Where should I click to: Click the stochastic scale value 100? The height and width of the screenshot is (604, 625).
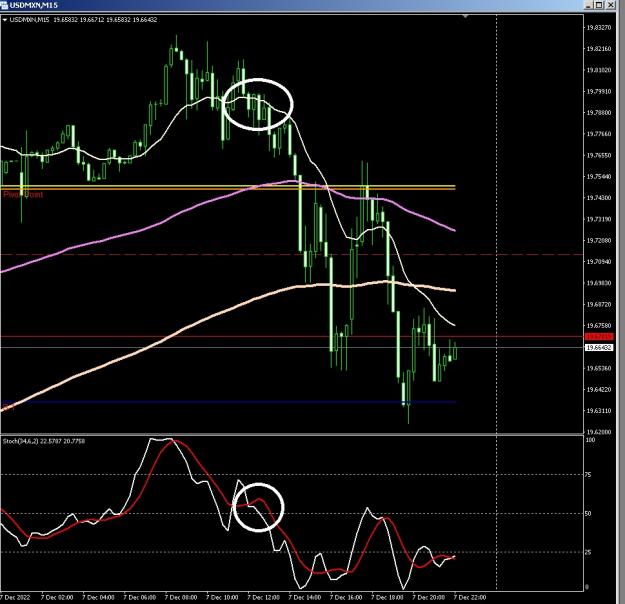(590, 440)
